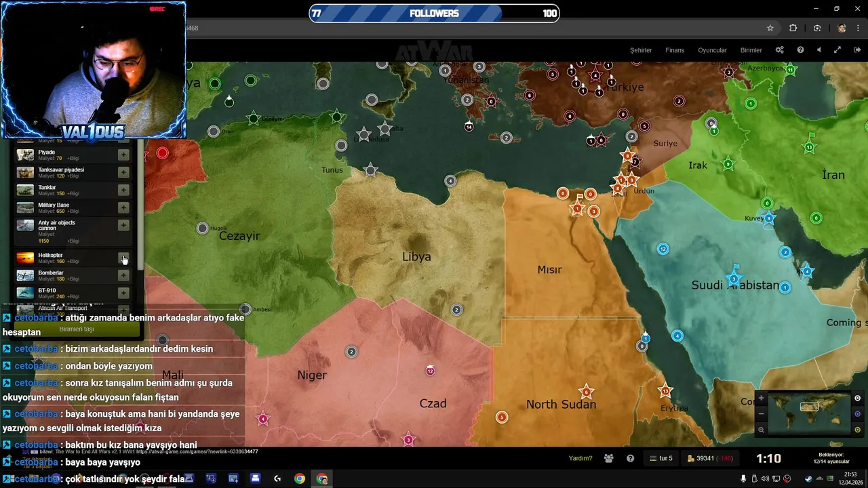
Task: Add a Bomberlar unit with its plus button
Action: tap(123, 275)
